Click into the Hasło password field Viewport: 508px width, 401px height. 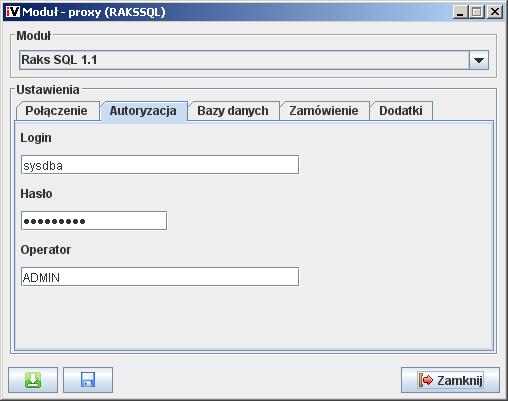[x=94, y=220]
